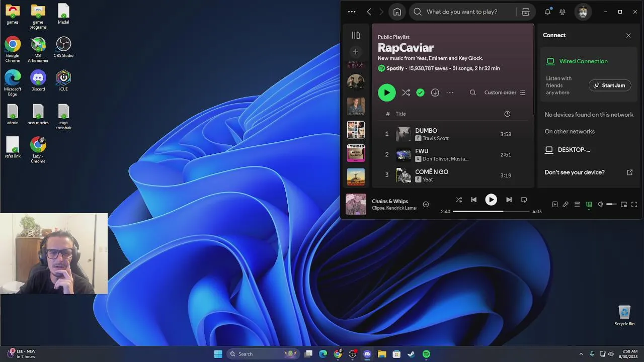The image size is (644, 362).
Task: Show hidden system tray icons
Action: tap(581, 354)
